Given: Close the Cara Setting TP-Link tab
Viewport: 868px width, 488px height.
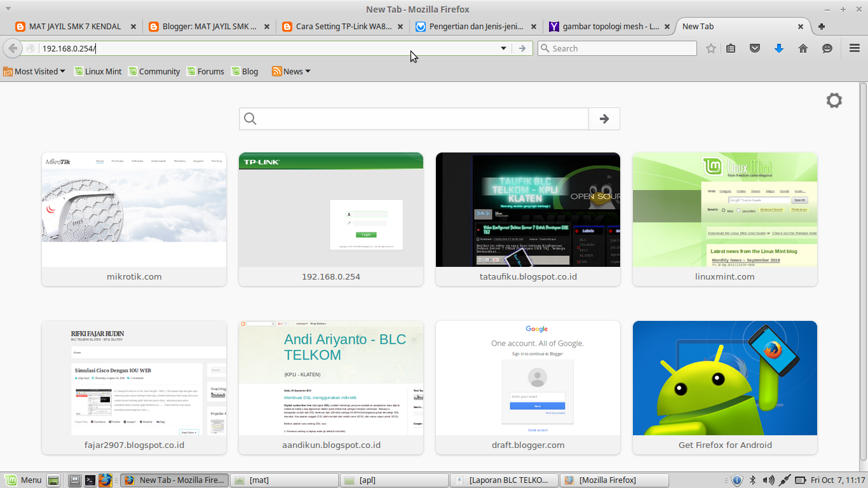Looking at the screenshot, I should [400, 27].
